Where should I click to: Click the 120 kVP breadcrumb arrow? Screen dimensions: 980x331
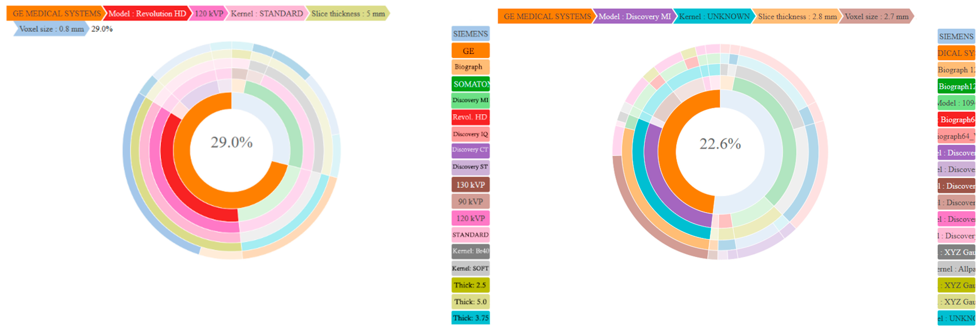(209, 14)
